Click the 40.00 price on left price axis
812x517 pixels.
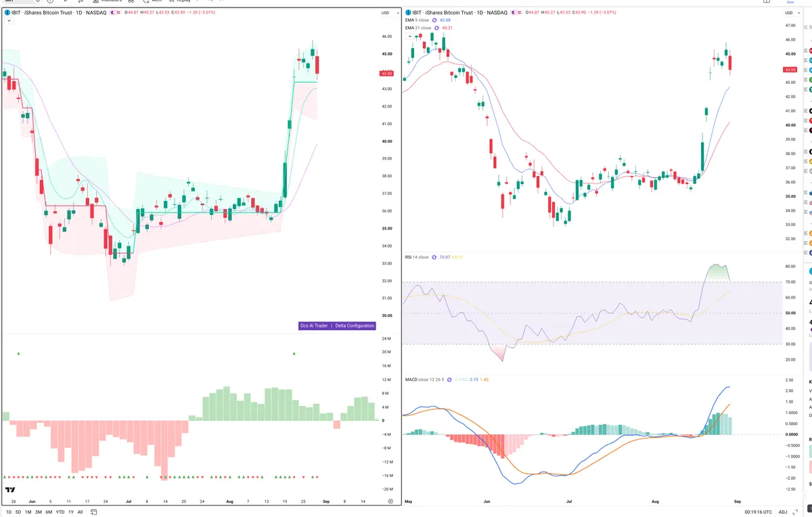coord(387,141)
